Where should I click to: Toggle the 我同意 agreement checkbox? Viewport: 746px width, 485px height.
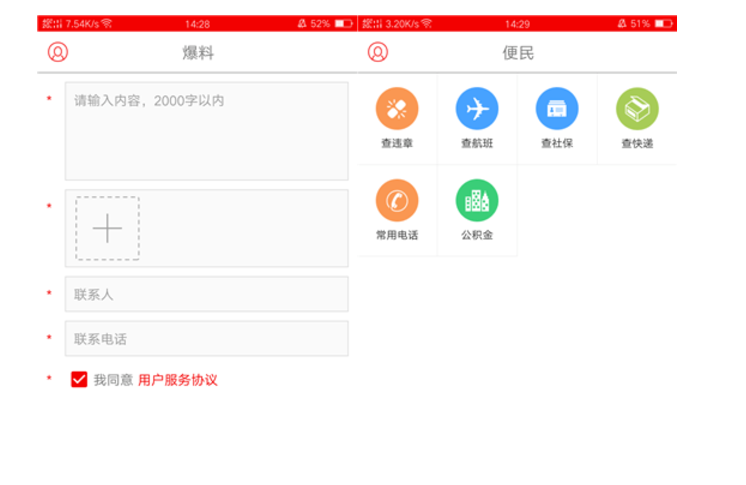pos(79,380)
